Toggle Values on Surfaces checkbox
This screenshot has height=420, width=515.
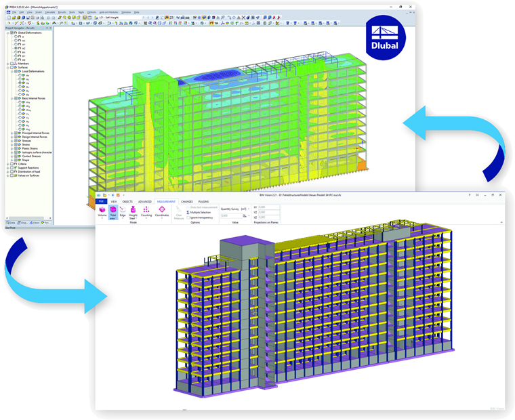(12, 175)
